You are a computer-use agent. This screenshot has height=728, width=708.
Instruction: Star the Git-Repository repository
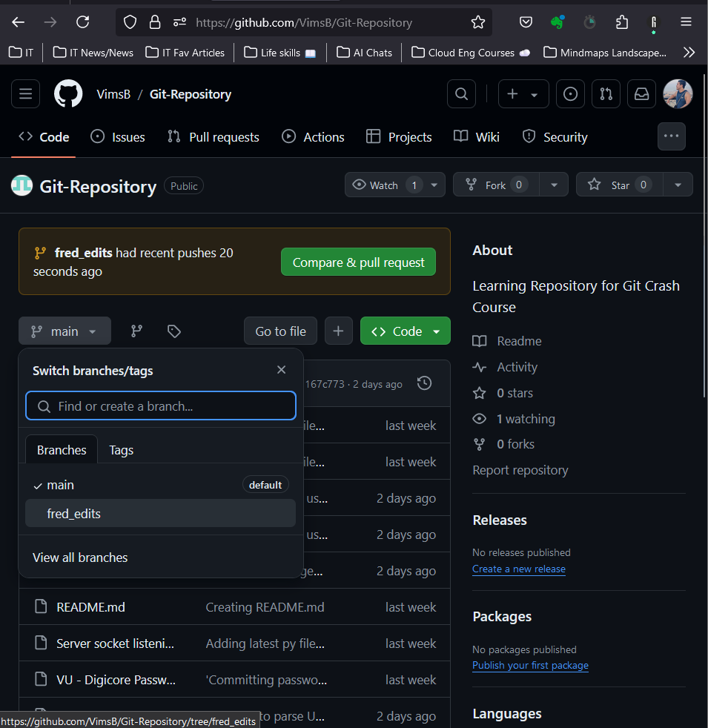tap(619, 185)
